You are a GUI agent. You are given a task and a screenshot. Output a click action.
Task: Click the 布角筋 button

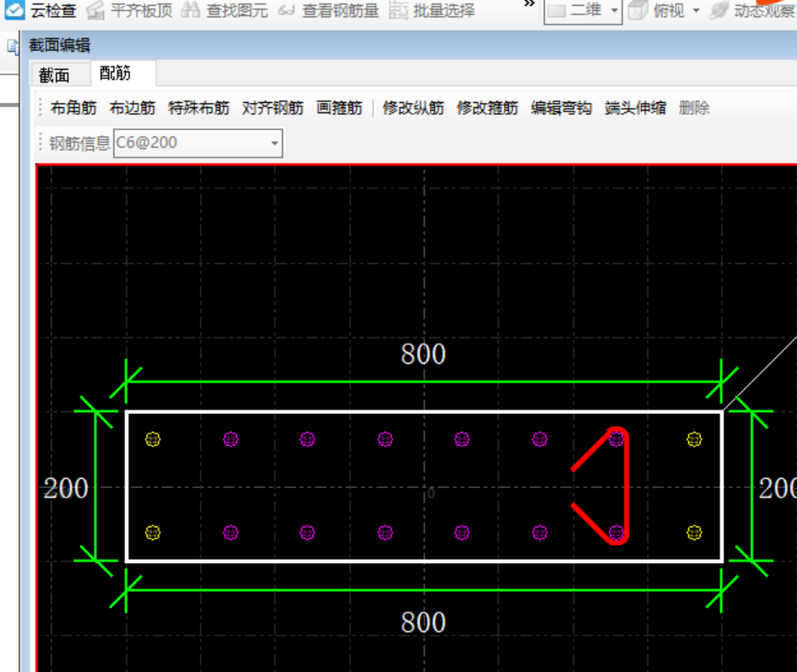[73, 108]
